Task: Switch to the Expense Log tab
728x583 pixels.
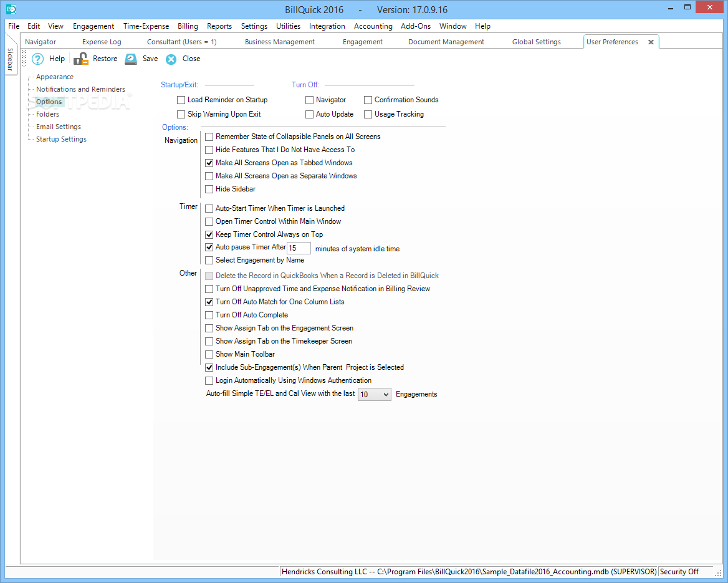Action: click(102, 42)
